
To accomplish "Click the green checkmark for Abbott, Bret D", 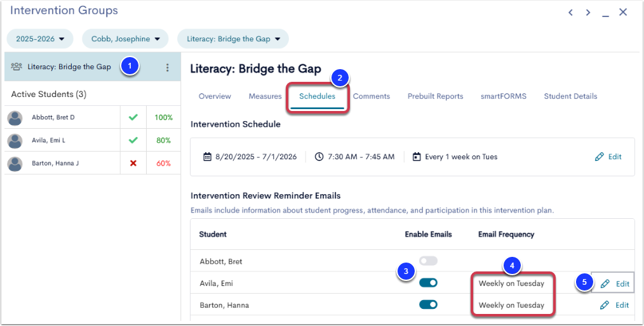I will tap(133, 118).
